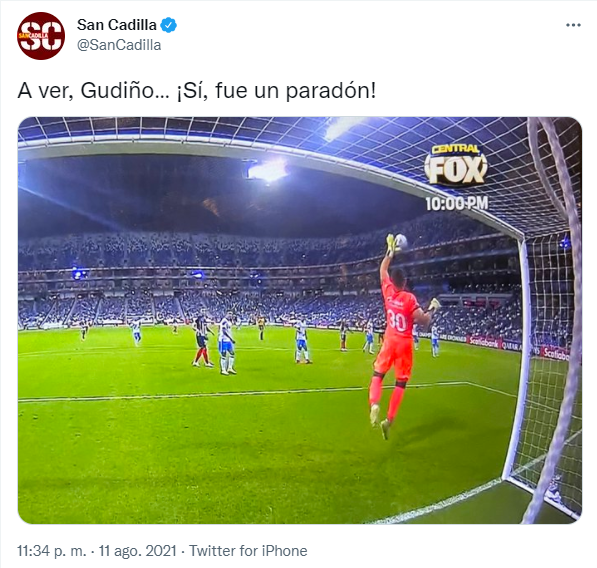597x568 pixels.
Task: Click the 10:00 PM overlay in photo
Action: (x=457, y=203)
